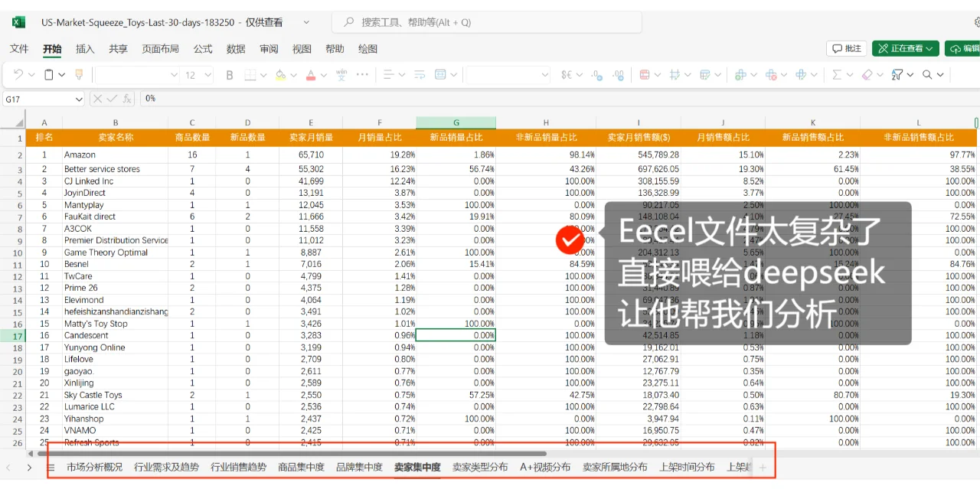Click the Sort and Filter icon
The image size is (980, 489).
(897, 75)
